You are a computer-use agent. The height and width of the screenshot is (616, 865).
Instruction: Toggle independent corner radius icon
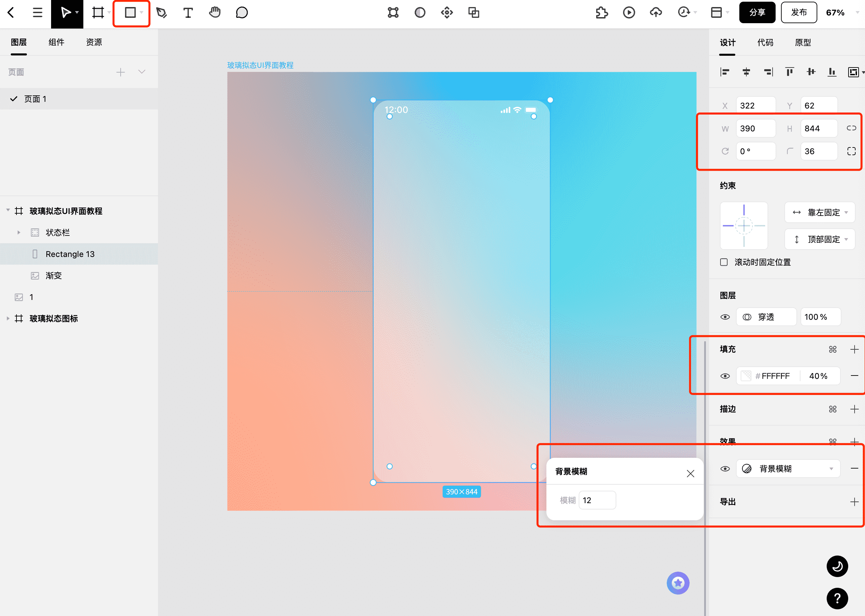click(851, 151)
